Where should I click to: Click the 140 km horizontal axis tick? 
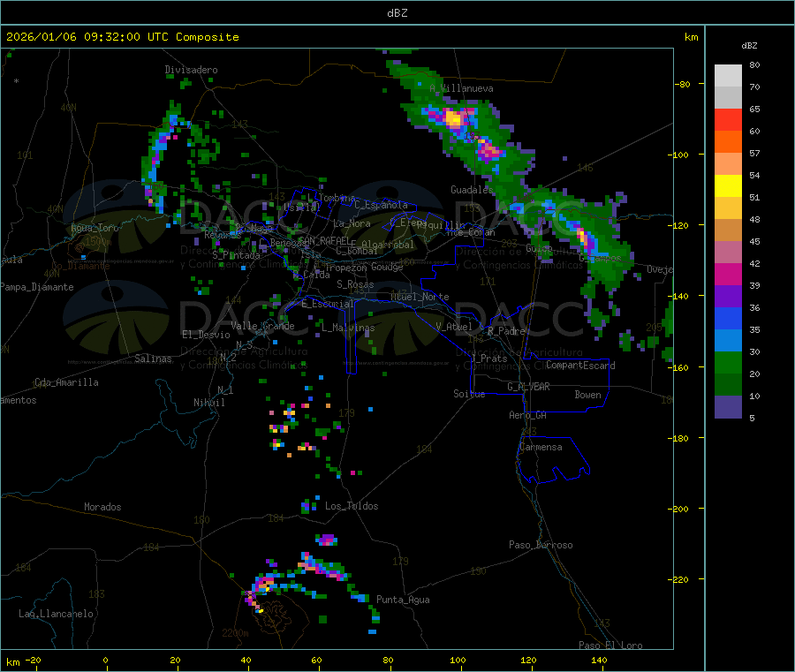coord(599,661)
